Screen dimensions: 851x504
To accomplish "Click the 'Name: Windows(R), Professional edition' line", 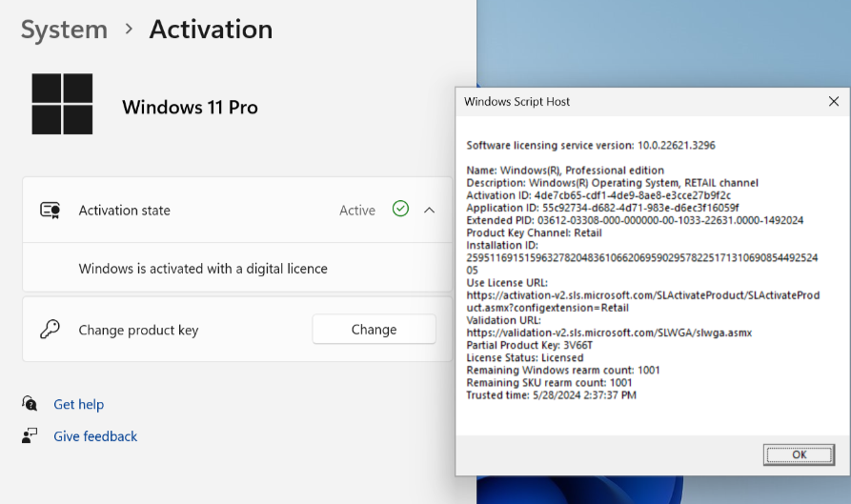I will coord(565,171).
